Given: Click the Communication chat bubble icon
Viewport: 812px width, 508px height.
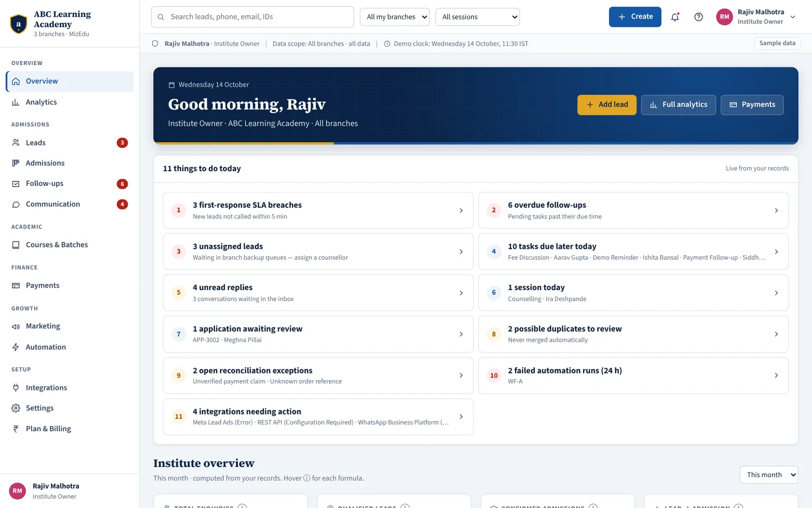Looking at the screenshot, I should point(16,204).
